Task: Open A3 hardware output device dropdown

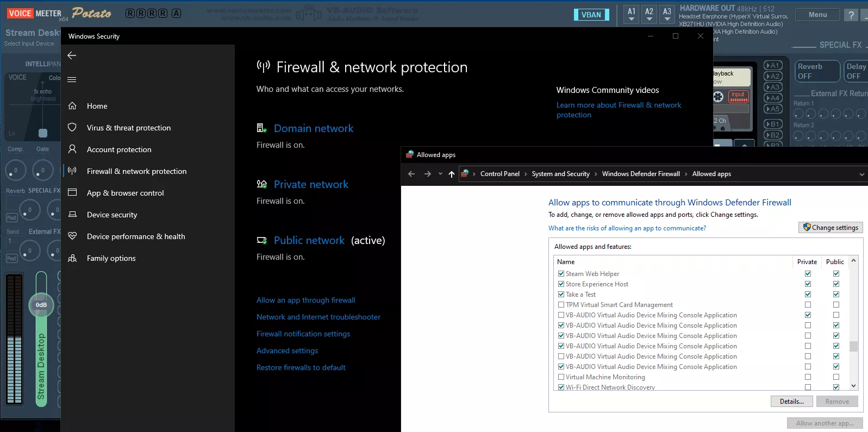Action: pos(667,15)
